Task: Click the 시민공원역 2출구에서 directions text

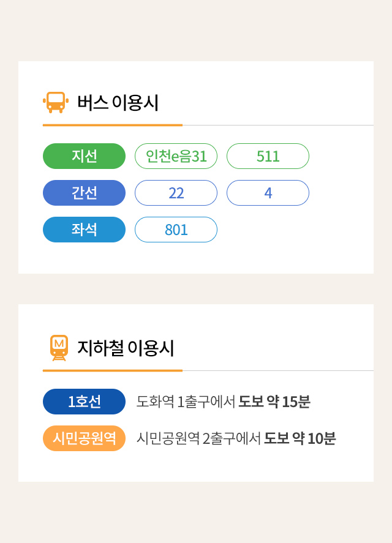Action: tap(199, 438)
